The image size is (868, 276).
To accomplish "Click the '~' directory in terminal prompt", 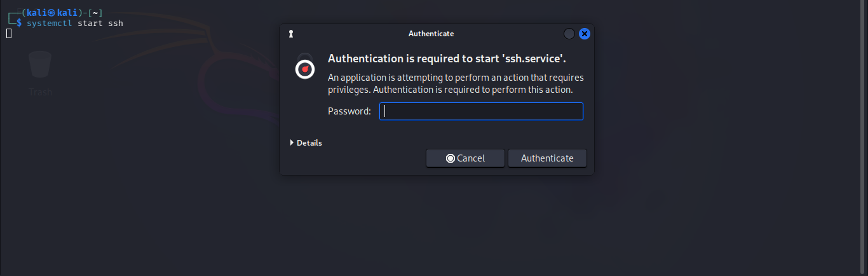I will (95, 13).
